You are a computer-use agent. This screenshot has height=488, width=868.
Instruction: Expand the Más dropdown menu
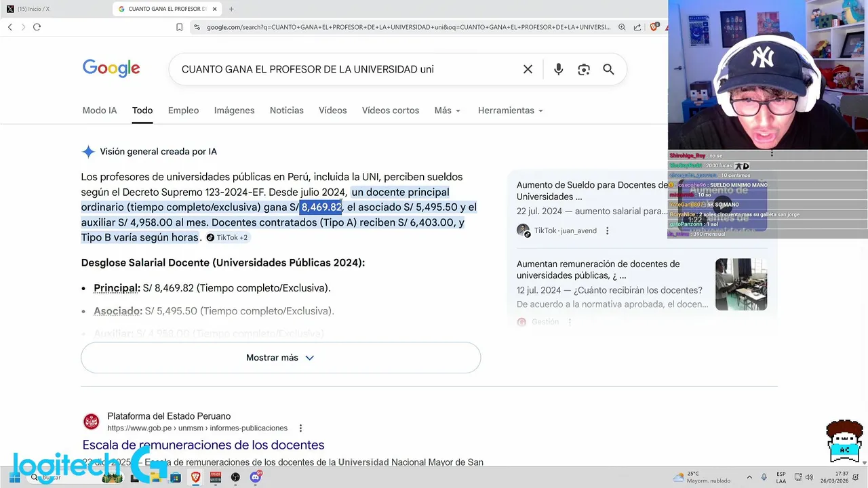click(x=448, y=110)
